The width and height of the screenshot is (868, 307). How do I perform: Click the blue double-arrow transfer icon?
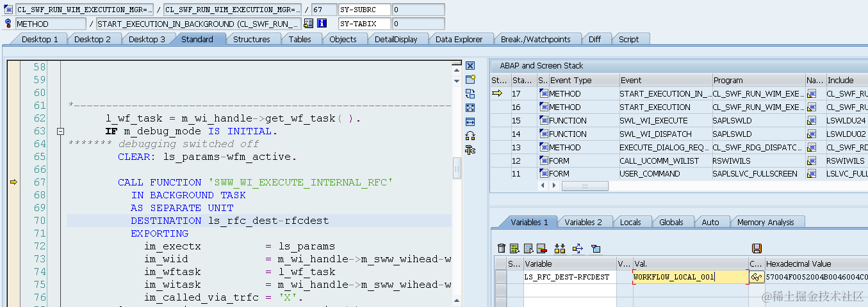coord(577,248)
